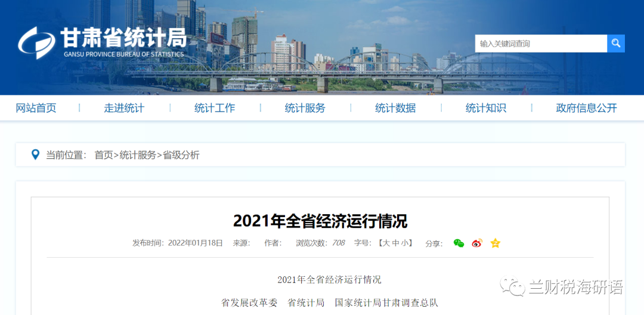644x315 pixels.
Task: Open the 政府信息公开 section
Action: tap(587, 108)
